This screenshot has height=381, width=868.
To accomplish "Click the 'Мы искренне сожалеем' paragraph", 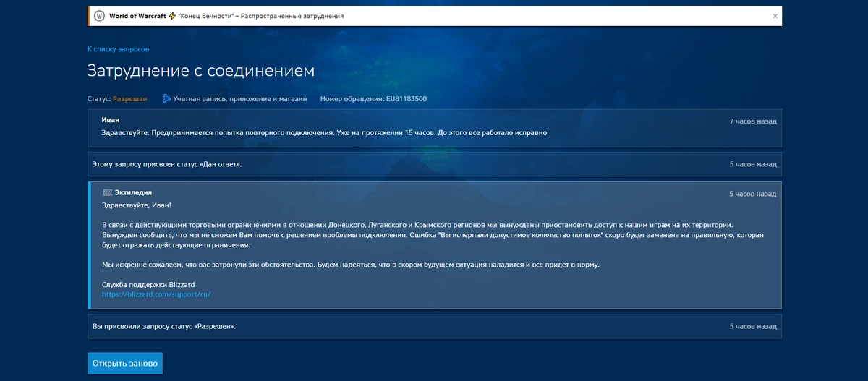I will click(x=351, y=265).
